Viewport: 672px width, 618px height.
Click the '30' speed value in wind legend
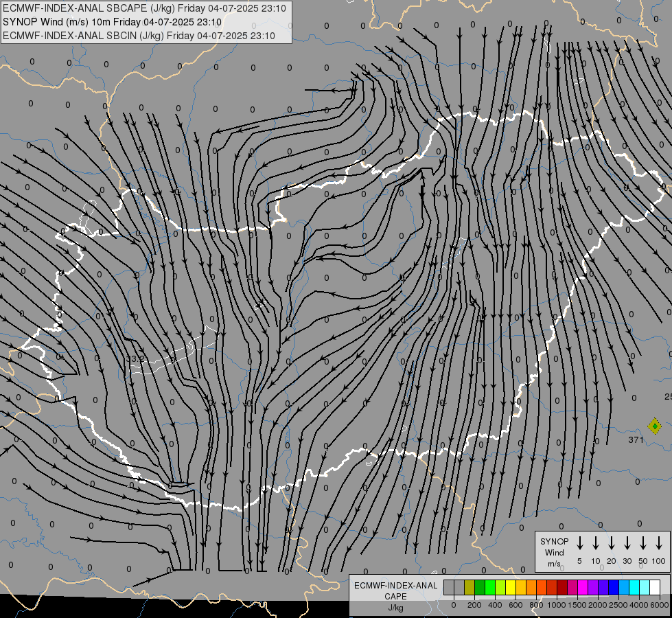click(627, 561)
